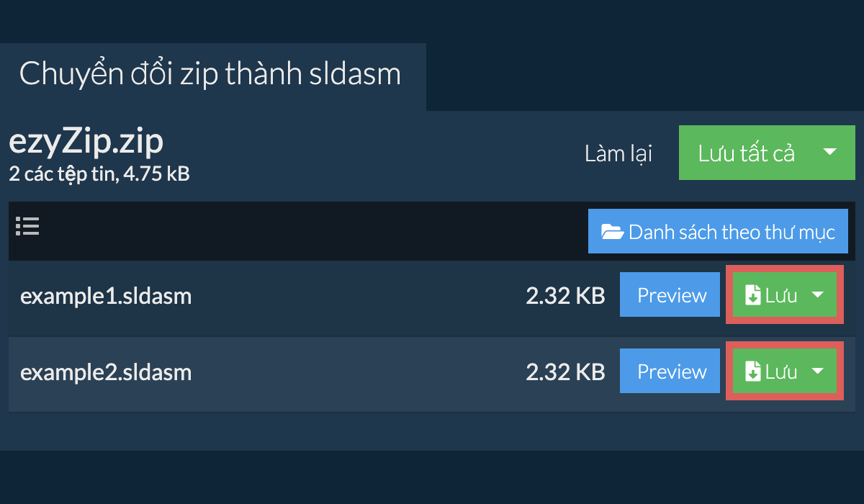Click the archive summary text showing 4.75 kB
Viewport: 864px width, 504px height.
coord(99,174)
